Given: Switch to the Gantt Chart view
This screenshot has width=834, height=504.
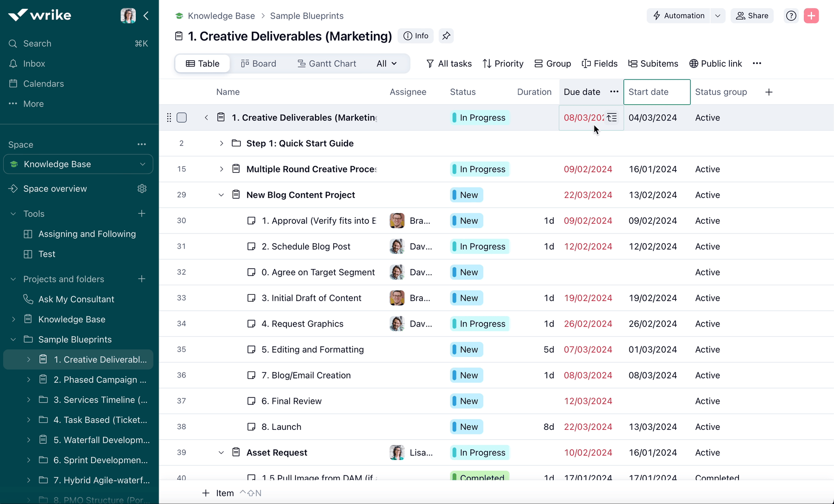Looking at the screenshot, I should click(327, 63).
